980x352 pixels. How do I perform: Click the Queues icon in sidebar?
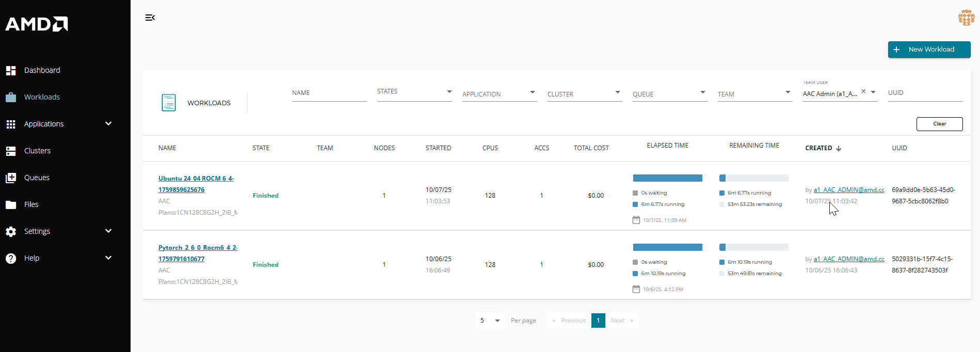pos(11,178)
